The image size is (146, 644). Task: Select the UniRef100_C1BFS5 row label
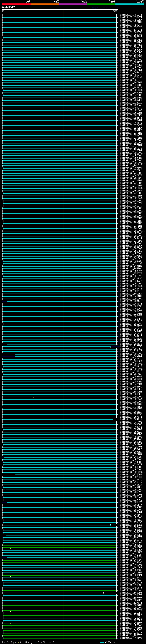[131, 371]
